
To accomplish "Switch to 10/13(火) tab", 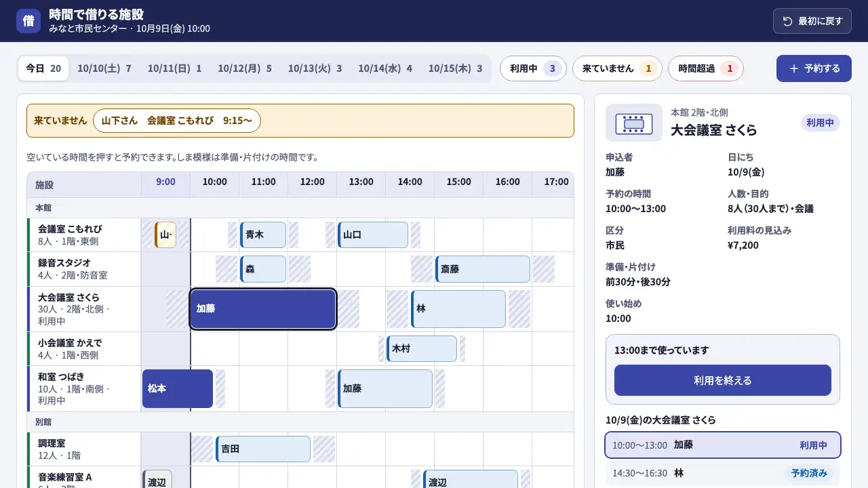I will (315, 68).
